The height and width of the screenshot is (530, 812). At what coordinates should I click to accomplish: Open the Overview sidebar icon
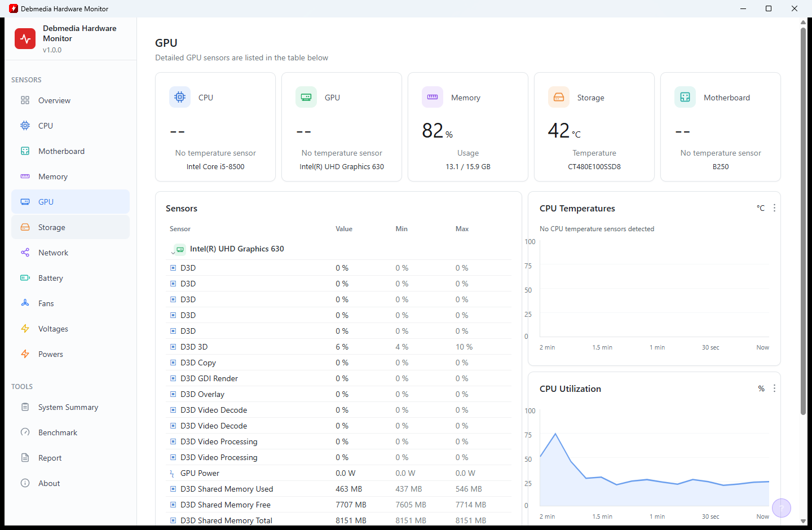25,100
